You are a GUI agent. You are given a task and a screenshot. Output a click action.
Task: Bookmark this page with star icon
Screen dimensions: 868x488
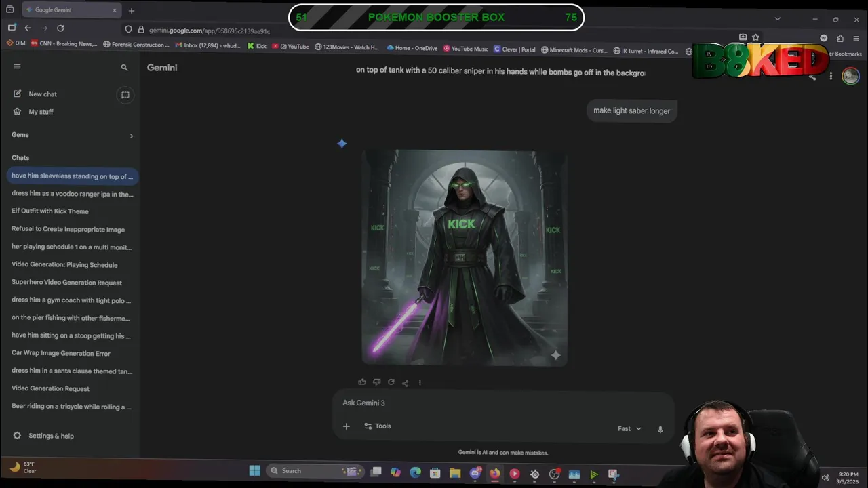755,37
